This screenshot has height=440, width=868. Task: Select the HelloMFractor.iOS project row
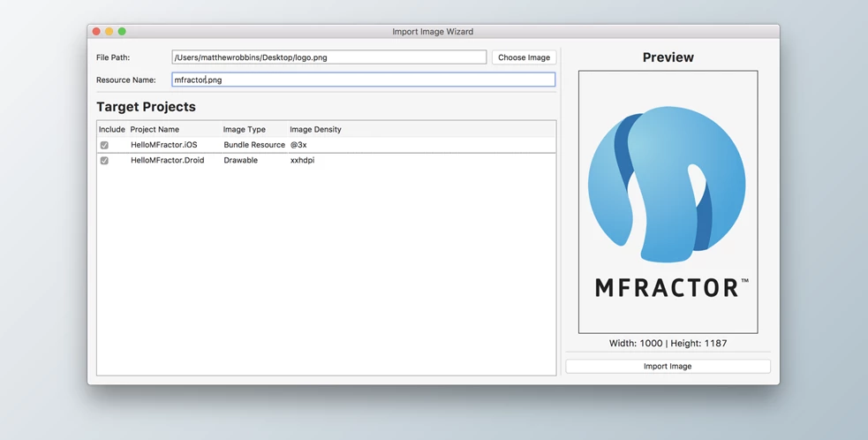click(164, 145)
